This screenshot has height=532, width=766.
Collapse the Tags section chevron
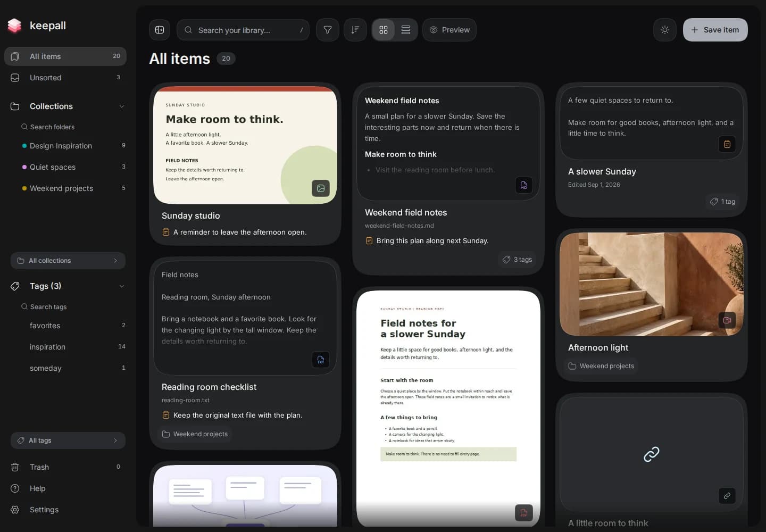click(122, 286)
